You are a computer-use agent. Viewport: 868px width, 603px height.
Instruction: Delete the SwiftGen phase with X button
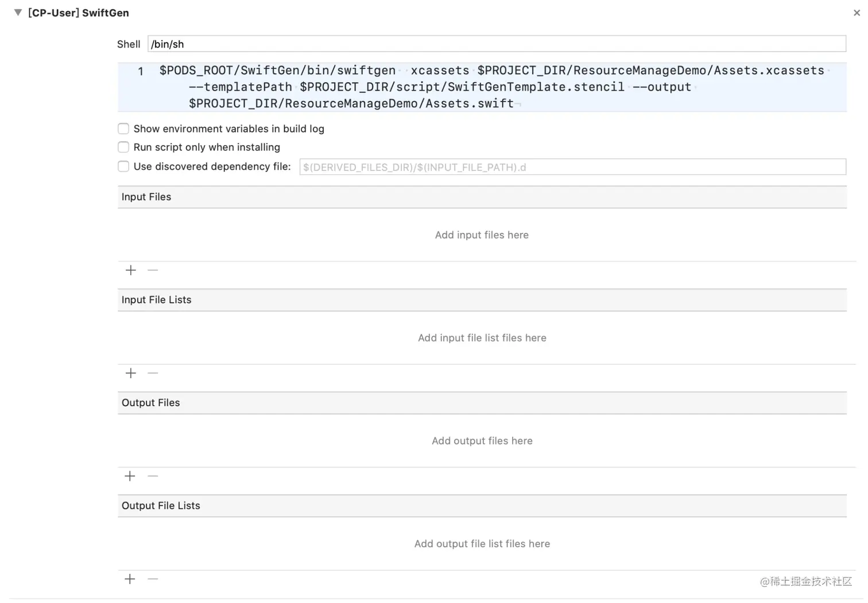pyautogui.click(x=857, y=13)
